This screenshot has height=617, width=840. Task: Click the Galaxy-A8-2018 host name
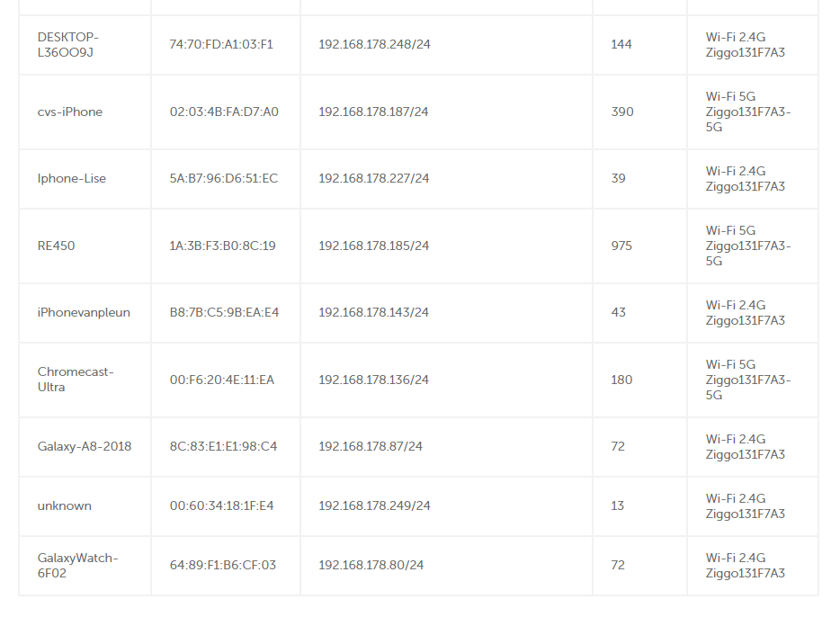(x=85, y=446)
